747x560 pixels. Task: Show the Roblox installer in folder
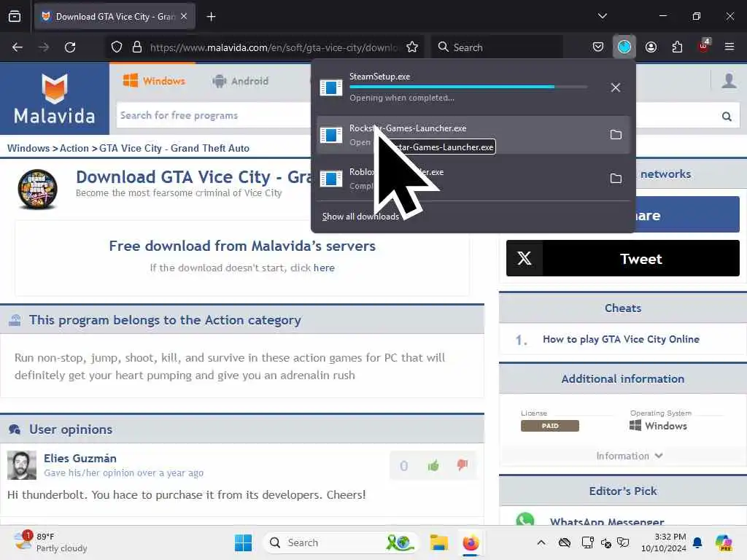point(616,179)
